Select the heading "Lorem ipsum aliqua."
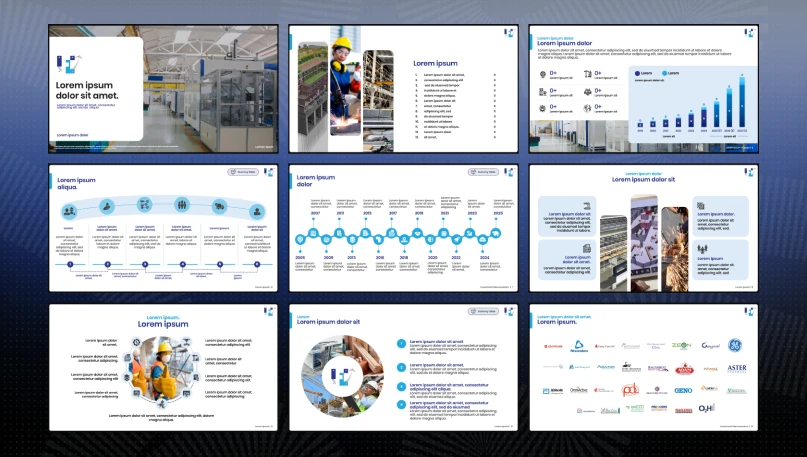This screenshot has width=807, height=457. pyautogui.click(x=76, y=184)
